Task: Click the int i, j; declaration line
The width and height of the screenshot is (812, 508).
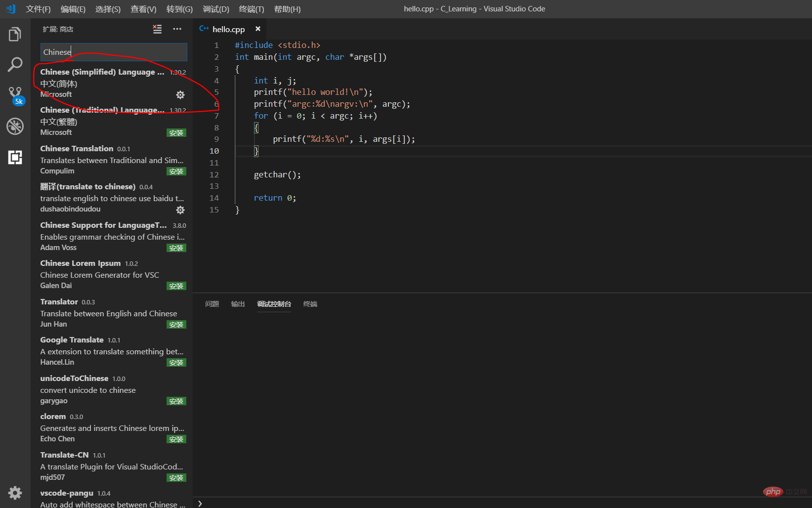Action: click(x=275, y=81)
